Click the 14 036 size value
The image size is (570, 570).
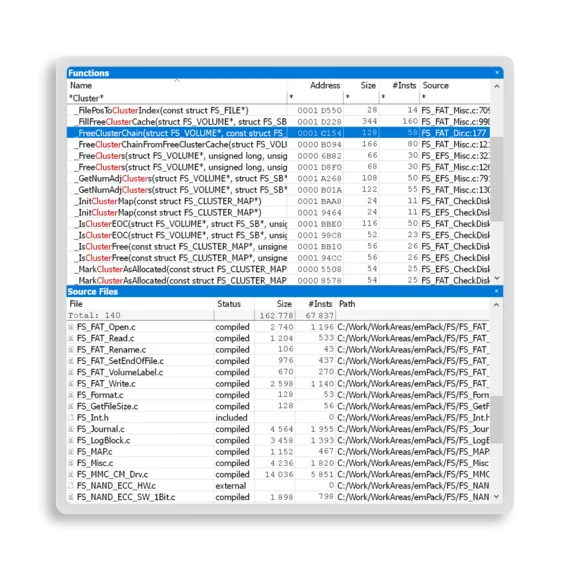tap(279, 474)
